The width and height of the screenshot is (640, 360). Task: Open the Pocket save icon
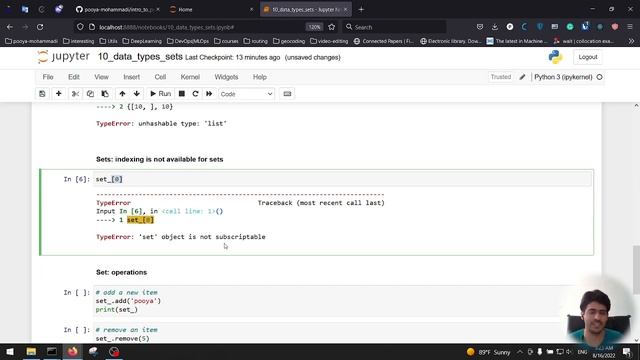pos(480,27)
